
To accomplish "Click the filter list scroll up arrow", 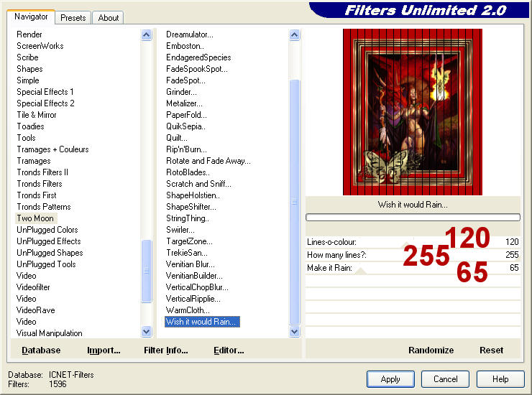I will point(295,34).
